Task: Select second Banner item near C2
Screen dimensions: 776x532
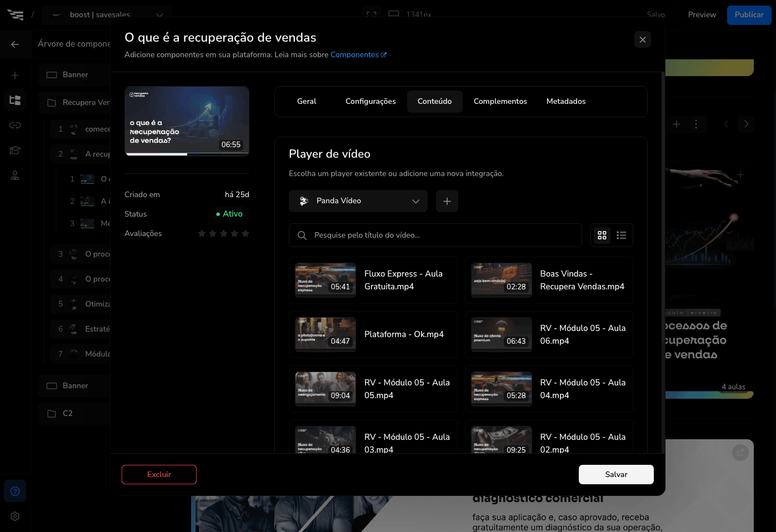Action: point(74,386)
